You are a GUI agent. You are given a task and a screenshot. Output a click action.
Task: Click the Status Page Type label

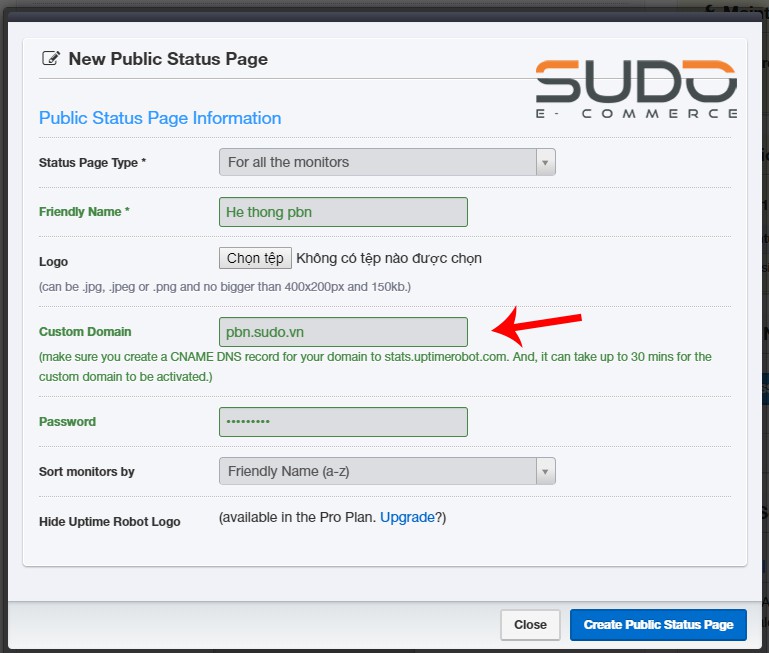92,162
